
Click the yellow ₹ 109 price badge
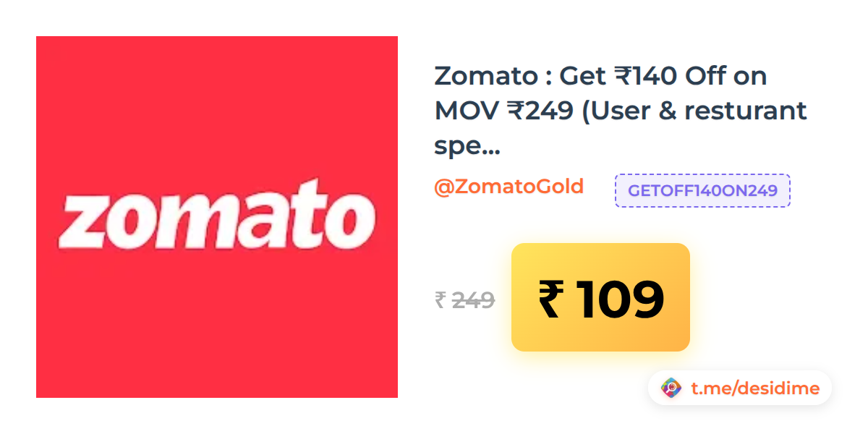[600, 297]
